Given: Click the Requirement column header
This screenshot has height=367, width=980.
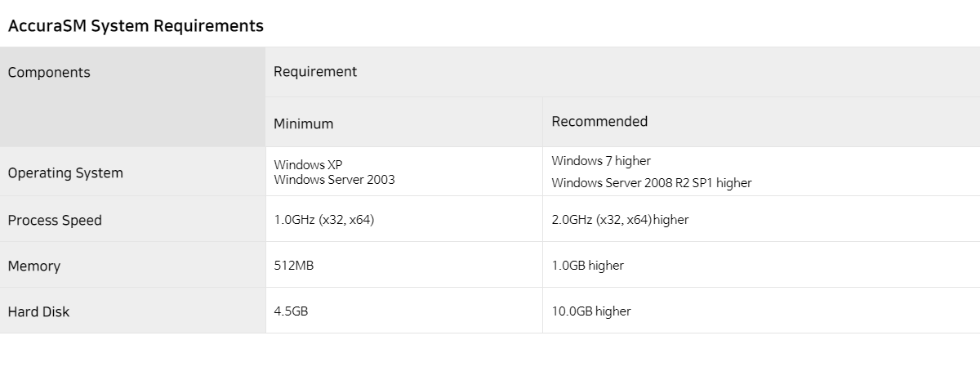Looking at the screenshot, I should click(x=622, y=72).
